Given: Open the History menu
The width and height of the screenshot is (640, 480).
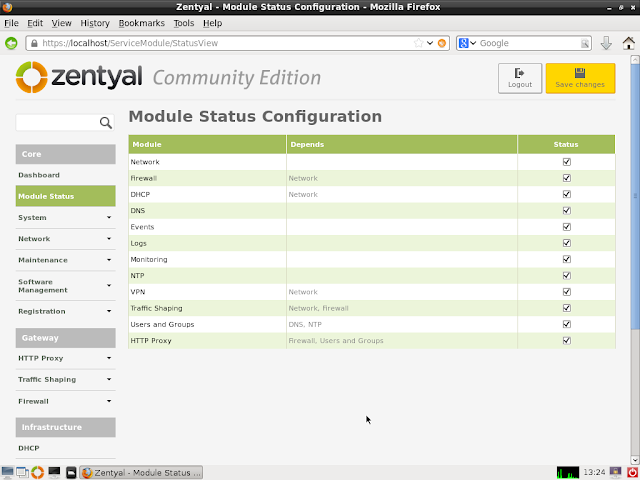Looking at the screenshot, I should (x=95, y=23).
